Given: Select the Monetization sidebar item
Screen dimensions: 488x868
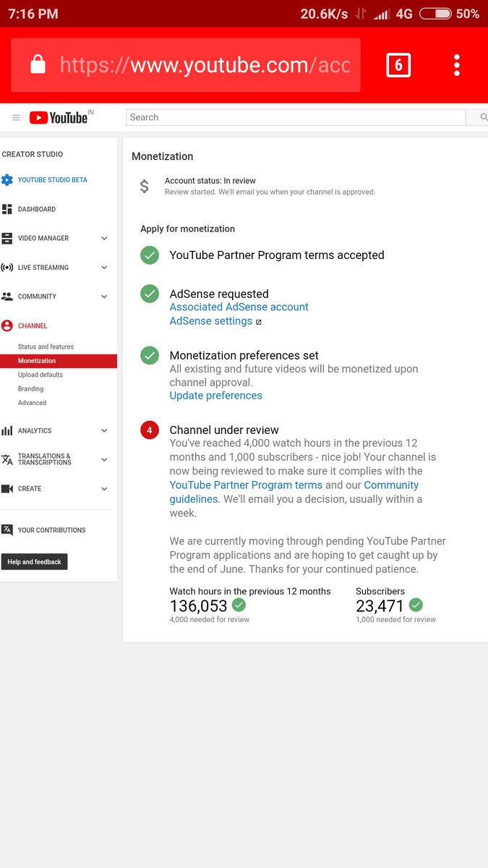Looking at the screenshot, I should (x=59, y=361).
